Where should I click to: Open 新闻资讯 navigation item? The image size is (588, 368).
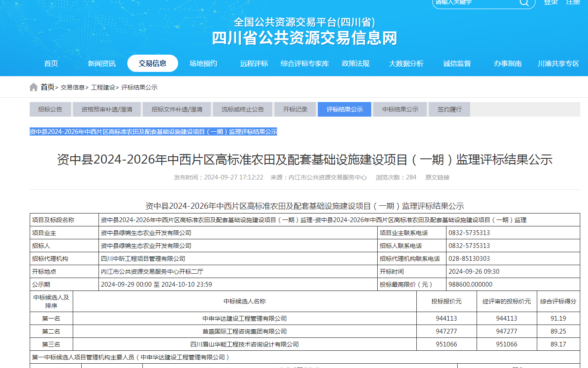pos(102,64)
